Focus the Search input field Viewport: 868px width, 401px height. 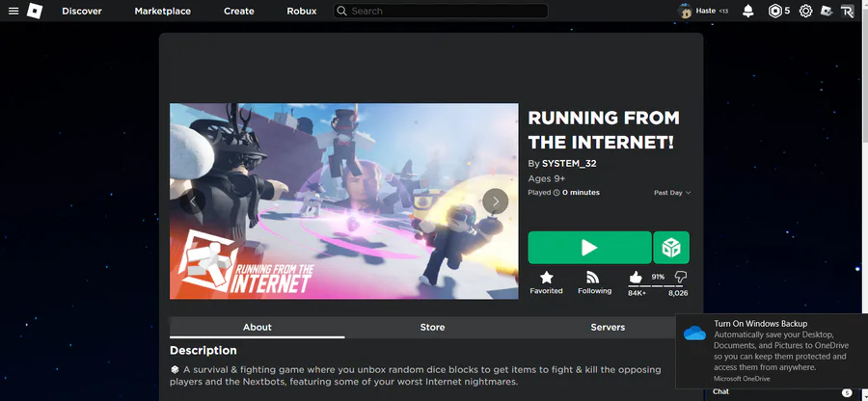pyautogui.click(x=441, y=11)
